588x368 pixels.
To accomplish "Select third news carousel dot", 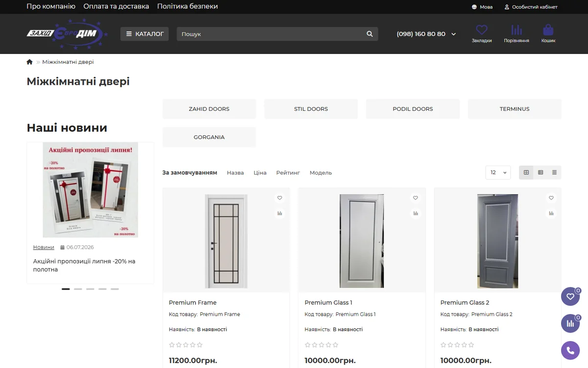I will click(x=90, y=289).
